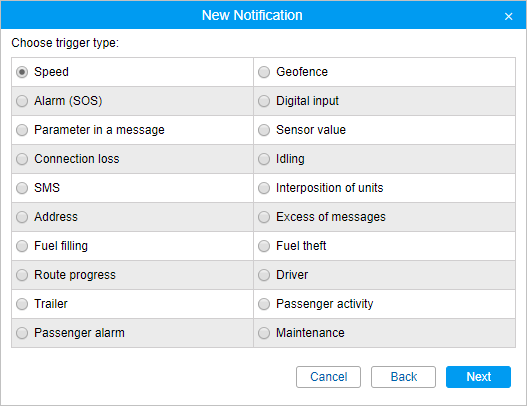The height and width of the screenshot is (406, 527).
Task: Cancel the new notification dialog
Action: [x=328, y=377]
